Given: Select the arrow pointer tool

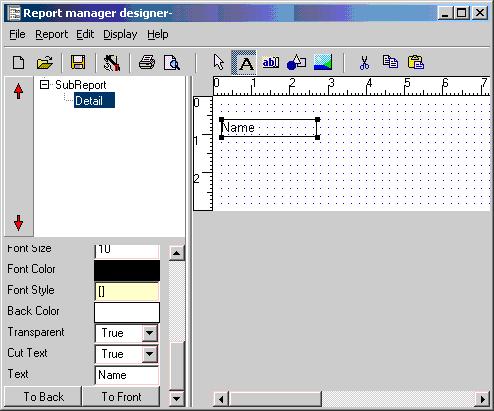Looking at the screenshot, I should pyautogui.click(x=219, y=62).
